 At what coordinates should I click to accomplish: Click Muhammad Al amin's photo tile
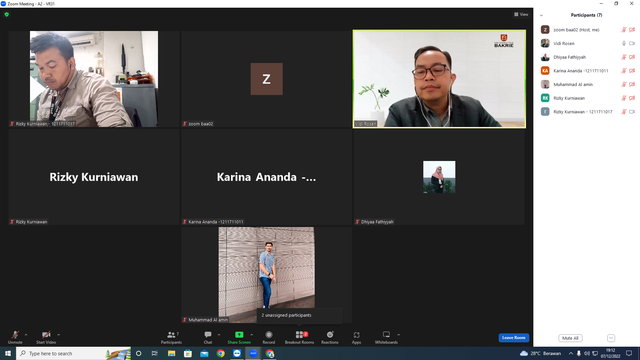pyautogui.click(x=267, y=275)
